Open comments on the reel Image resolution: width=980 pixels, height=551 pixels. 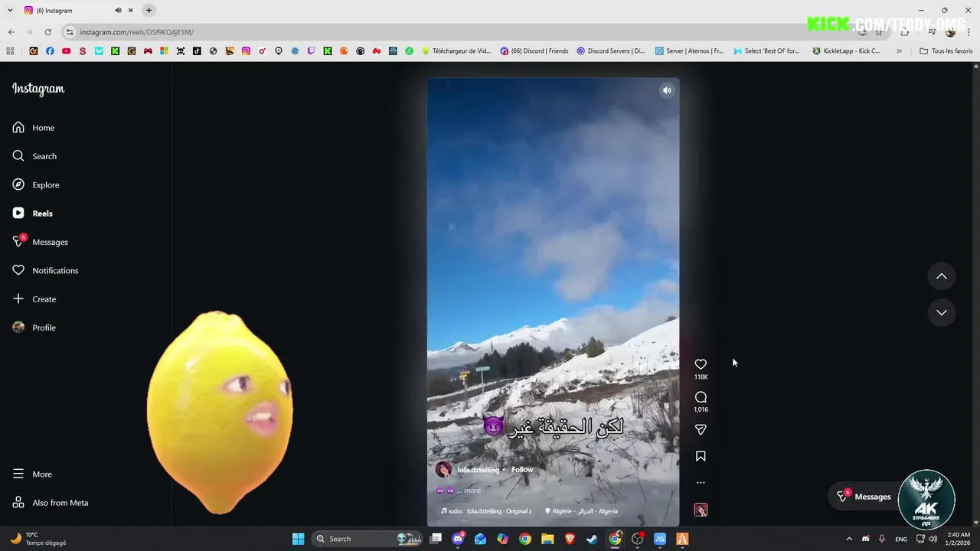701,397
